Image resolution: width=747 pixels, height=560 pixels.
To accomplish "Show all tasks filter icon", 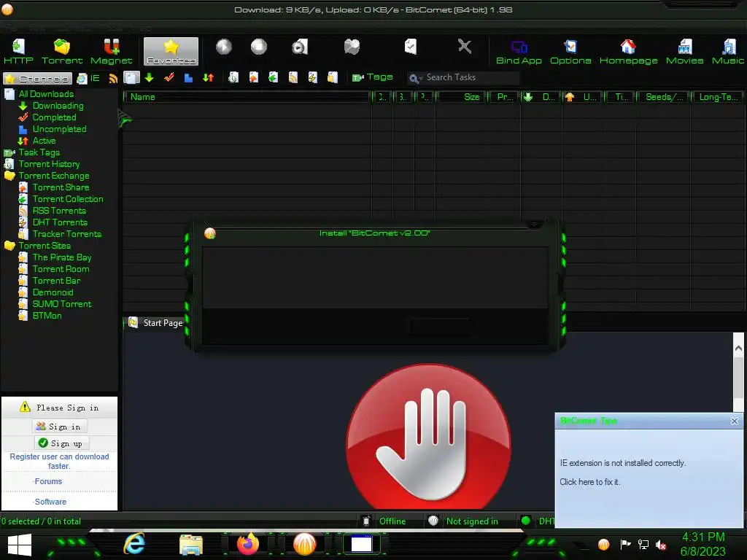I will 131,77.
